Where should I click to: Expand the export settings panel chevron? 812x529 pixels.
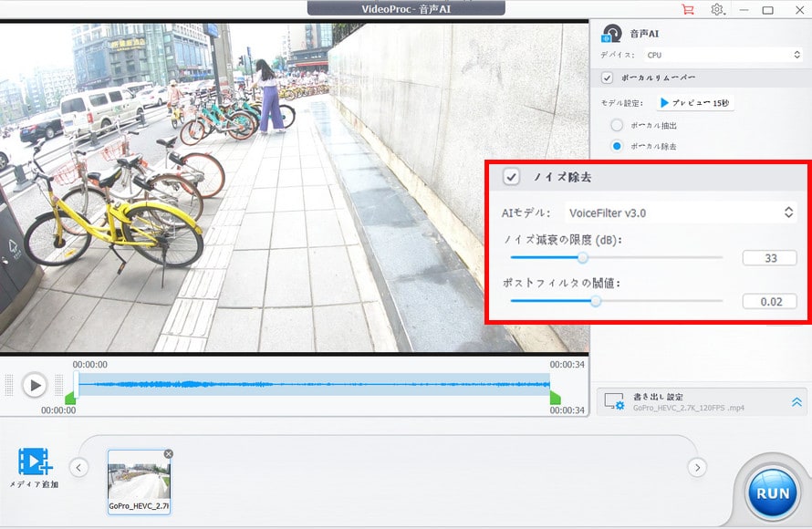pos(796,402)
